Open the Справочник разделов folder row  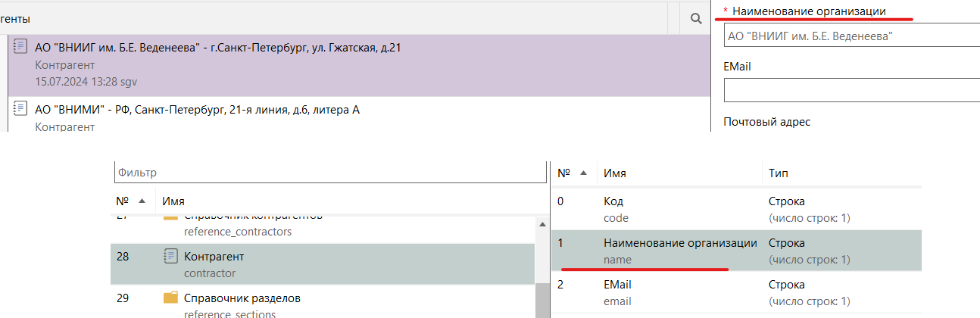[x=323, y=302]
